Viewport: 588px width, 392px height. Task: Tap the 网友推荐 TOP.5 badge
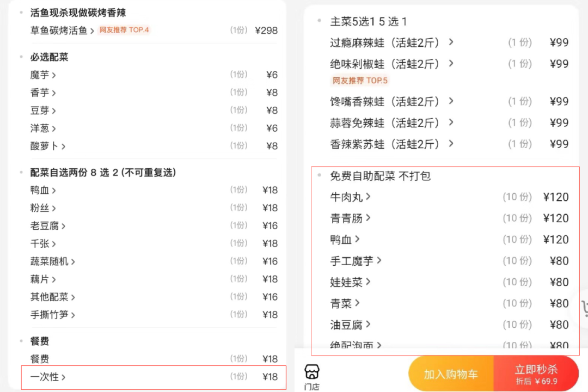point(360,81)
